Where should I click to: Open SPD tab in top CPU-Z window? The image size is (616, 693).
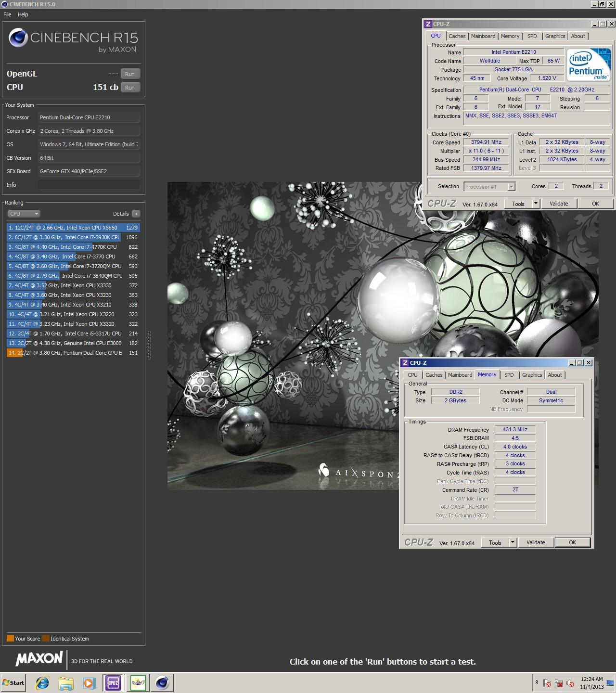tap(532, 36)
